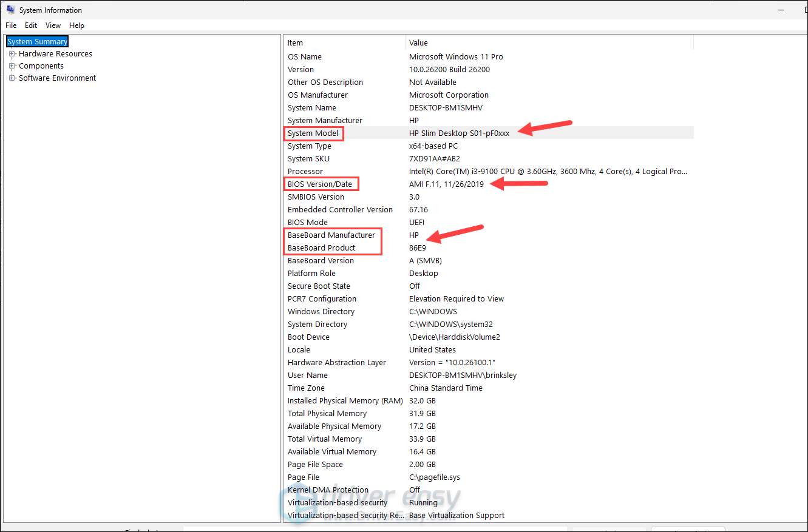Click value C:\pagefile.sys
This screenshot has height=532, width=808.
(x=435, y=477)
